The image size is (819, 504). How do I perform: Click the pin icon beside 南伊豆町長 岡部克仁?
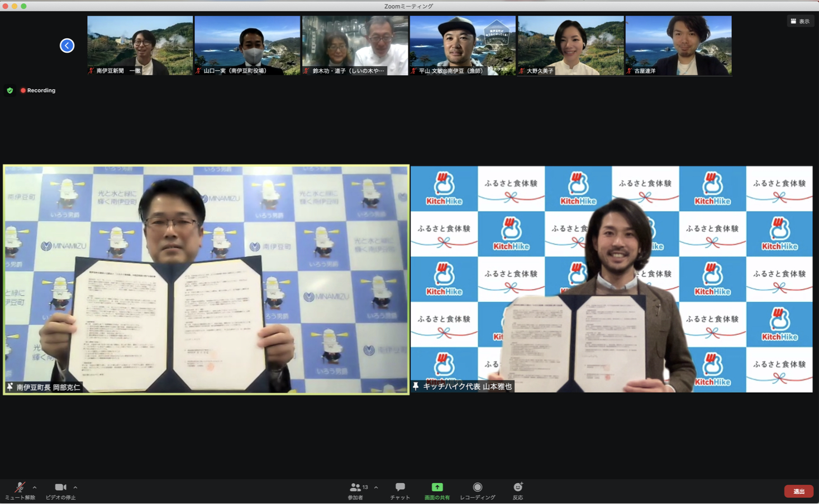(x=10, y=387)
